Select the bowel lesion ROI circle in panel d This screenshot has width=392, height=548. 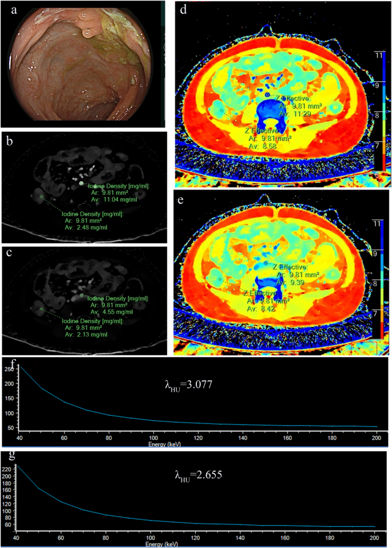pos(221,111)
